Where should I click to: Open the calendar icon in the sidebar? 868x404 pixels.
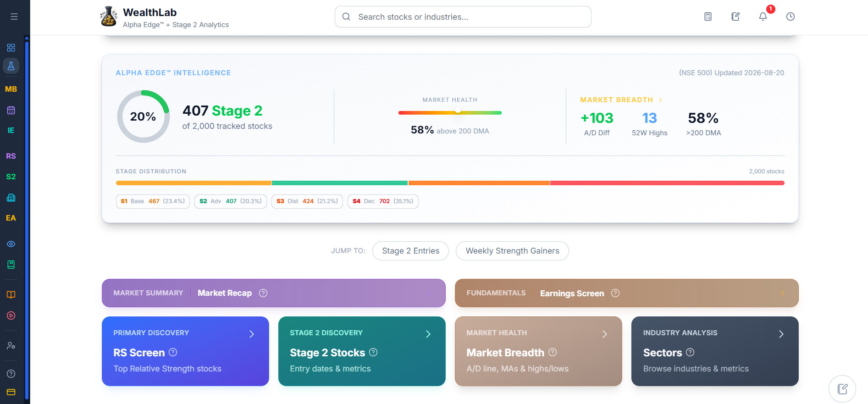pyautogui.click(x=11, y=110)
